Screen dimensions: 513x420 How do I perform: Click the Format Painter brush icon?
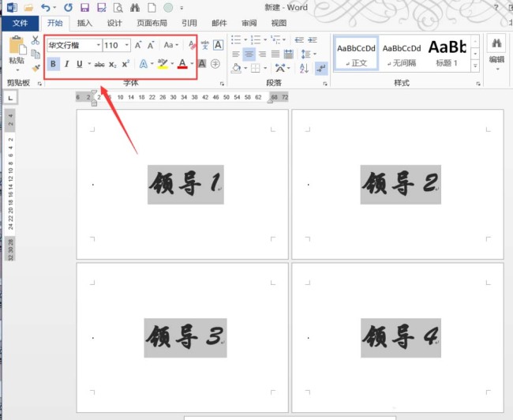36,69
